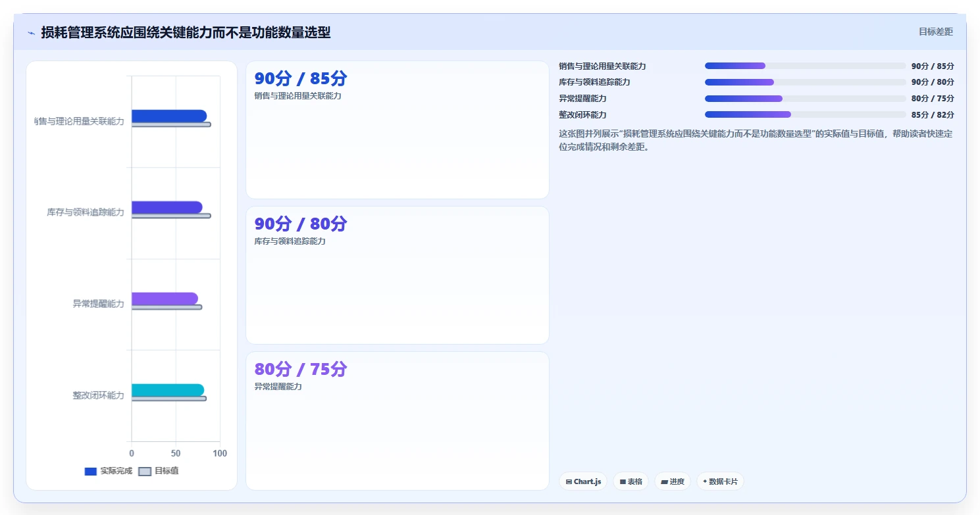
Task: Click the 整改闭环能力 chart axis label
Action: click(98, 395)
